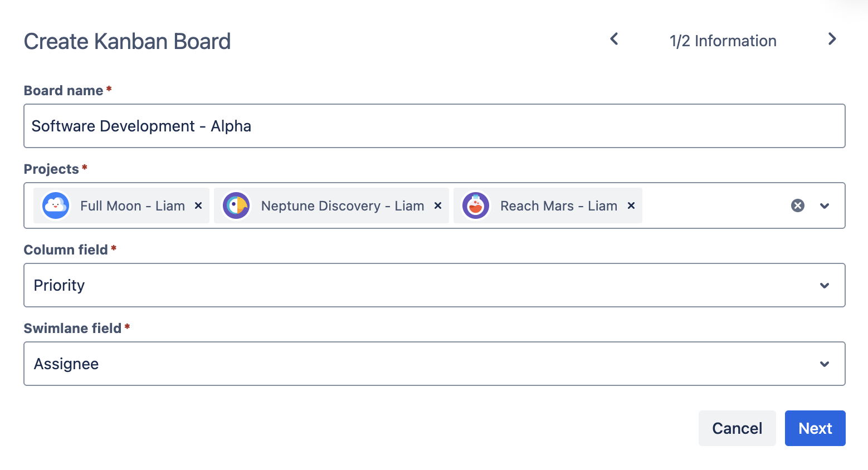Click the Reach Mars - Liam tag label
The width and height of the screenshot is (868, 470).
tap(559, 206)
